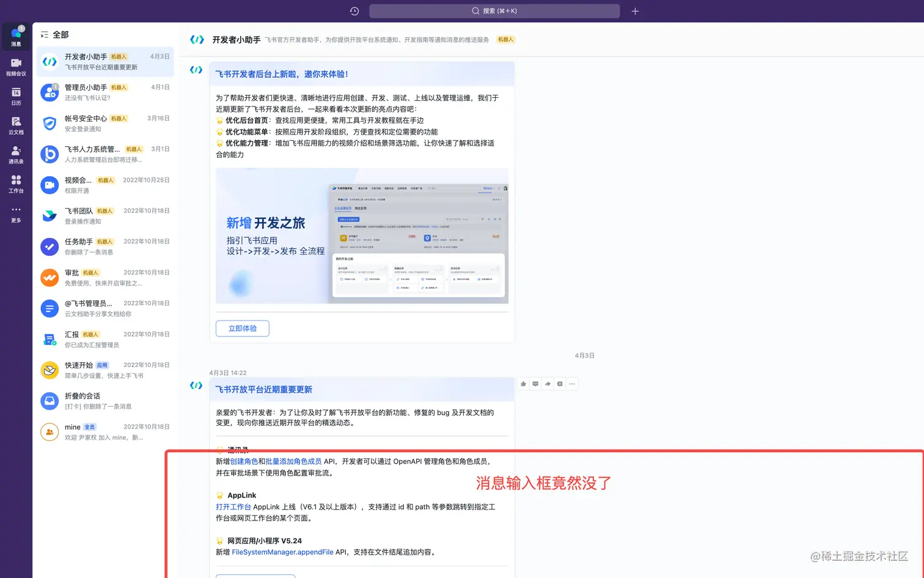Open the three-dots menu on message
This screenshot has height=578, width=924.
click(x=572, y=384)
